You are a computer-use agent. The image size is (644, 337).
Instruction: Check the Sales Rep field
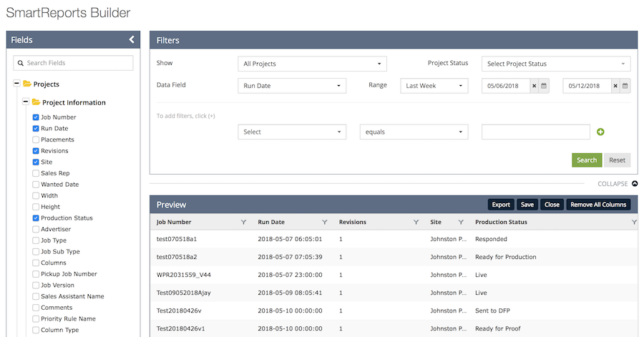click(36, 173)
